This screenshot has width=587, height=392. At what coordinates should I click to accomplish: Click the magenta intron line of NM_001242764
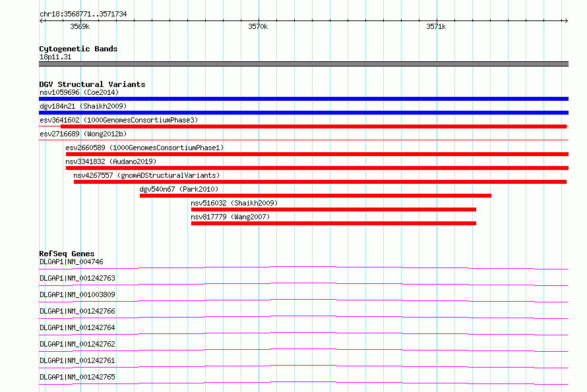pyautogui.click(x=303, y=333)
